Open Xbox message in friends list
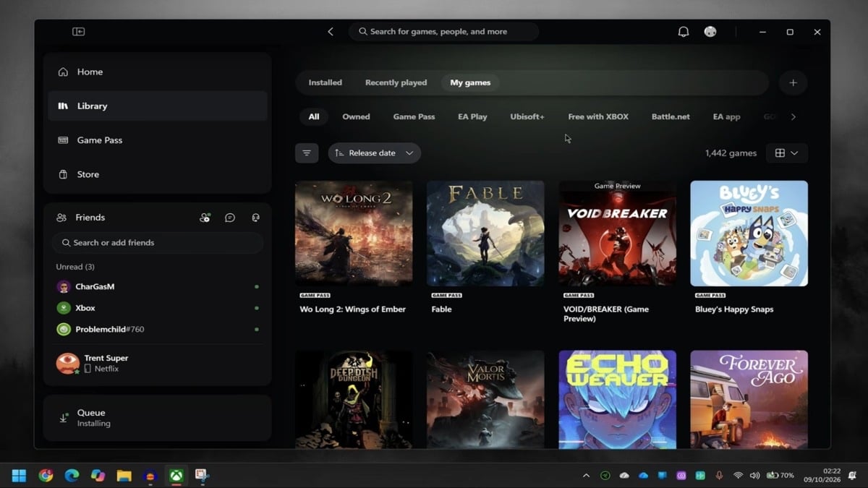Viewport: 868px width, 488px height. click(x=158, y=308)
